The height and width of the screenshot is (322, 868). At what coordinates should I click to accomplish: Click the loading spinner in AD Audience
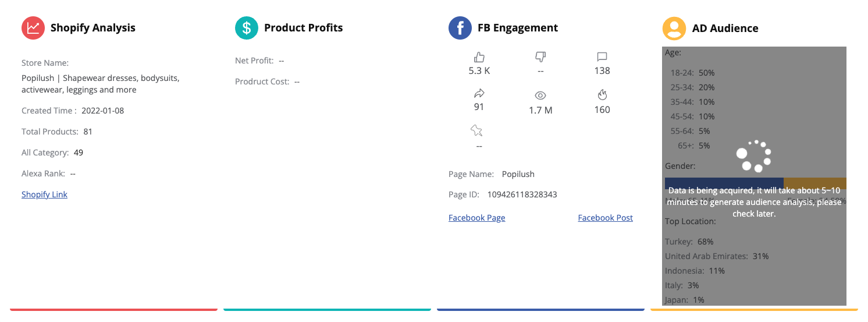tap(753, 156)
